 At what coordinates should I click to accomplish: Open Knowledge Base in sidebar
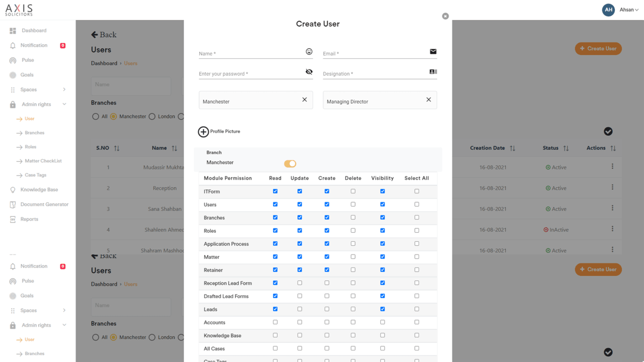[39, 190]
